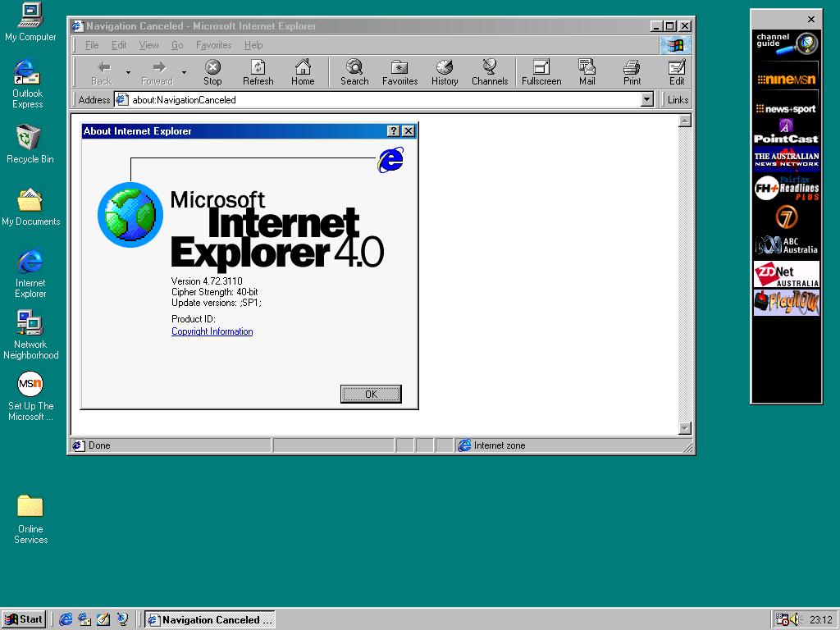
Task: Click Show Desktop in Quick Launch
Action: (x=103, y=619)
